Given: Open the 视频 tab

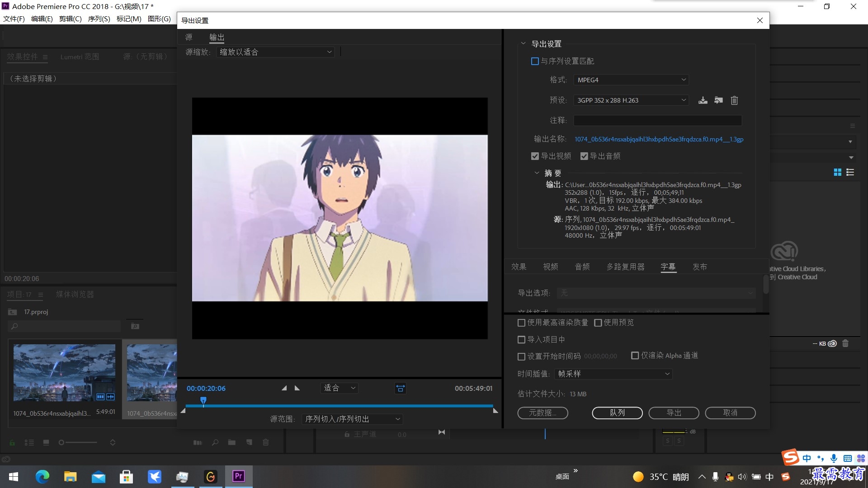Looking at the screenshot, I should 550,267.
